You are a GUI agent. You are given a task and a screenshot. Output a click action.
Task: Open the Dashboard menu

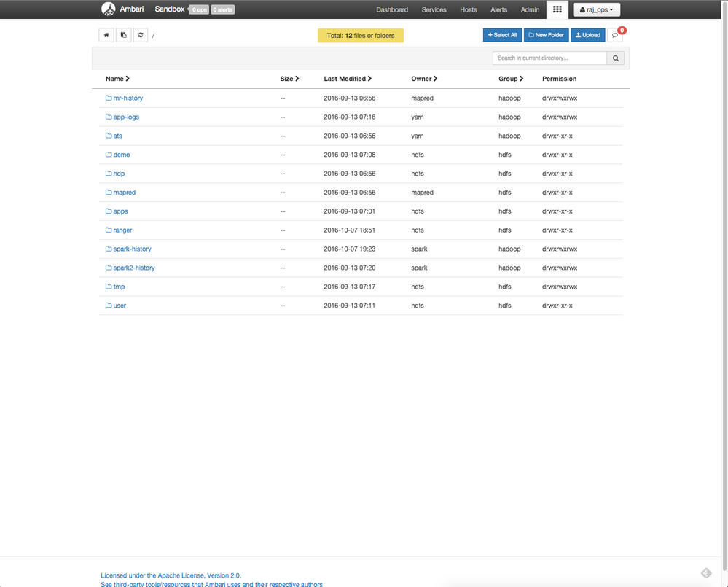[x=392, y=9]
